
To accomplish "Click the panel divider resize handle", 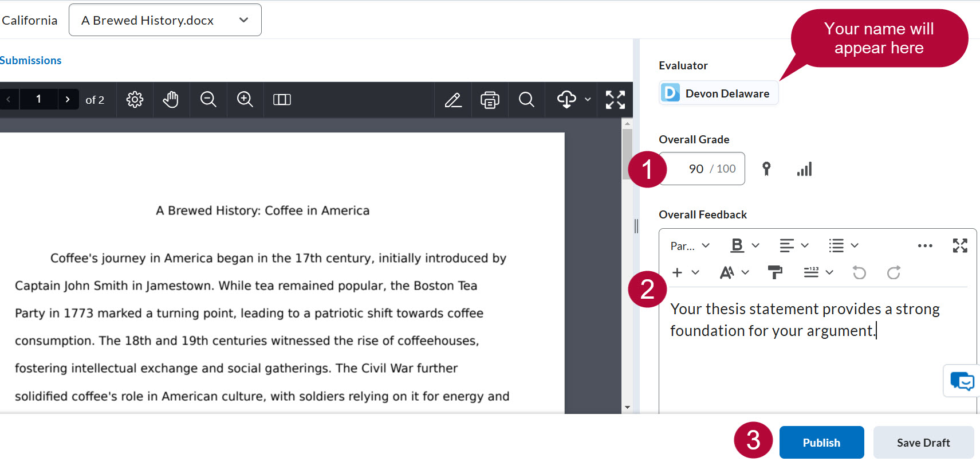I will coord(636,226).
